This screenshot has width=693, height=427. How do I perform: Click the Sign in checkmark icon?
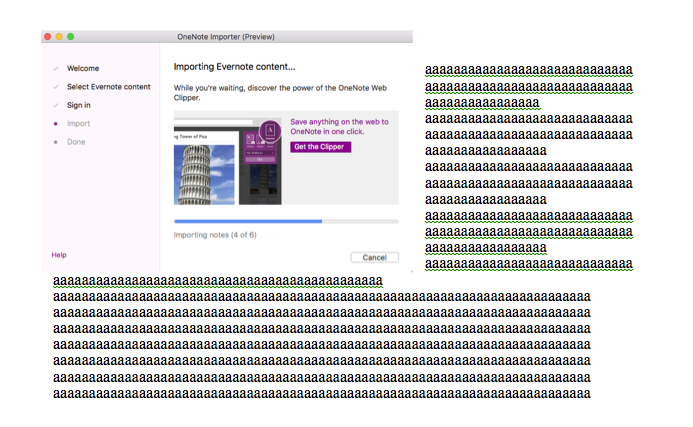(56, 105)
